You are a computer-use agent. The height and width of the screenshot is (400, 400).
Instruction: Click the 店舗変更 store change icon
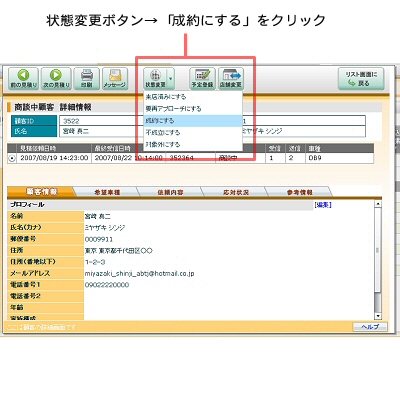pos(231,78)
